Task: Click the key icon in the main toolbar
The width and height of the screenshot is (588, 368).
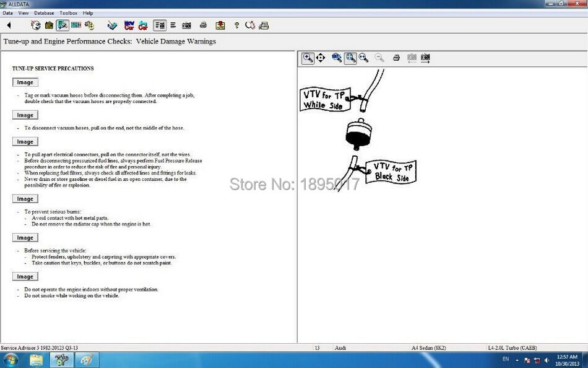Action: (236, 25)
